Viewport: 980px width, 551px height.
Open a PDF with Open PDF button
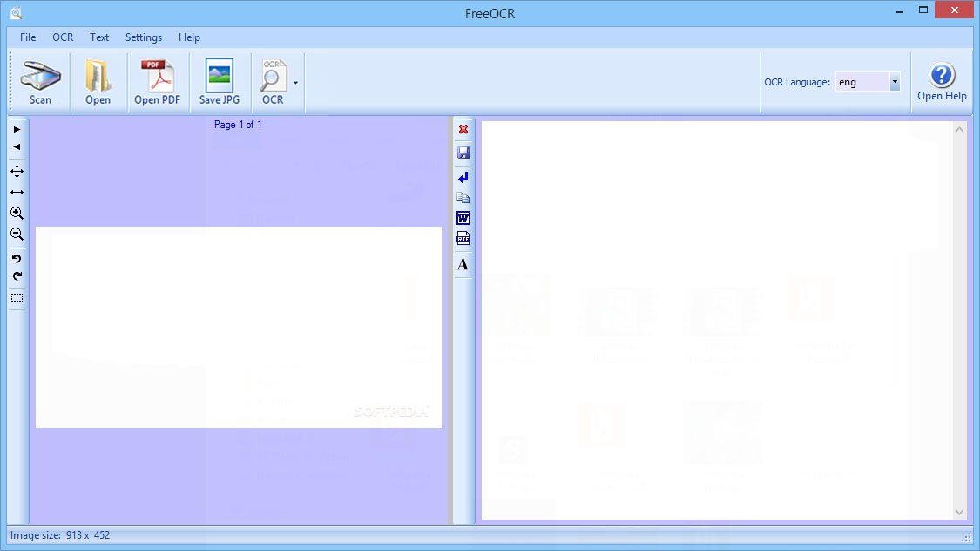[x=157, y=84]
